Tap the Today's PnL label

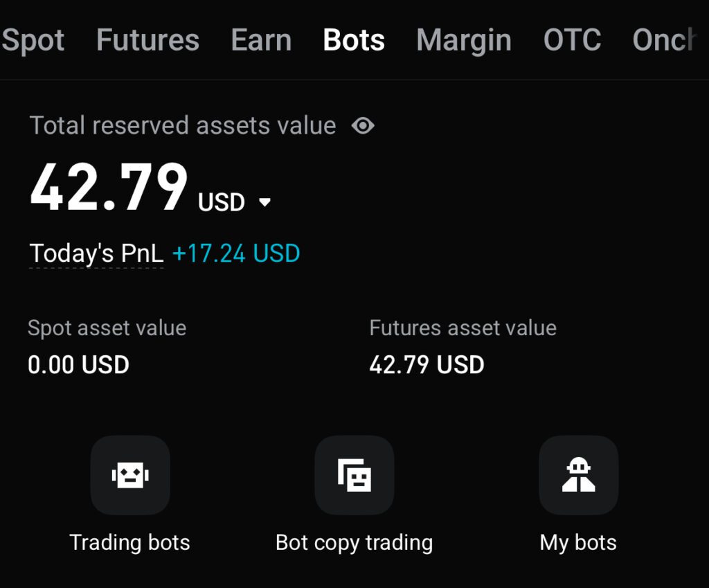(x=96, y=253)
